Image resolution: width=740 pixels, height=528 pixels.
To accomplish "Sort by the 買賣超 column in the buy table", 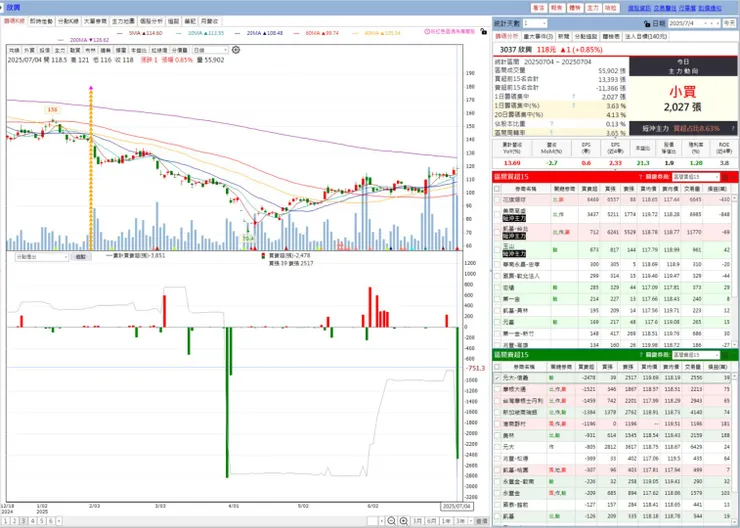I will click(589, 189).
